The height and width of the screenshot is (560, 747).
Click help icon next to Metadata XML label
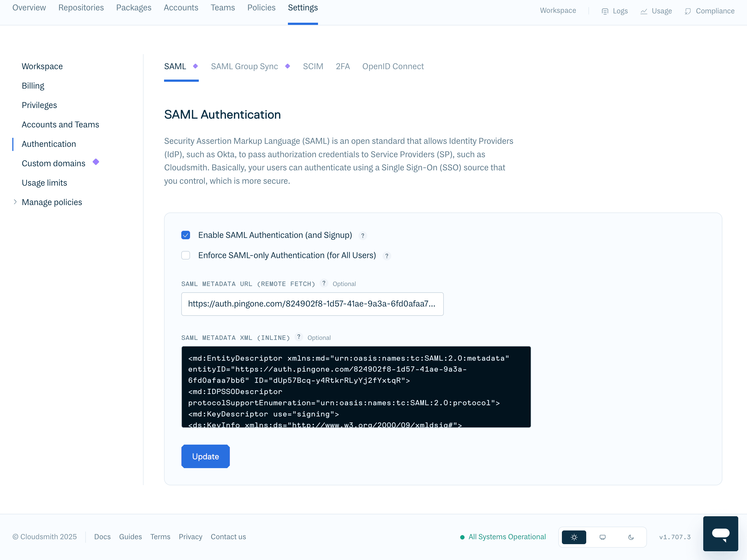point(299,337)
